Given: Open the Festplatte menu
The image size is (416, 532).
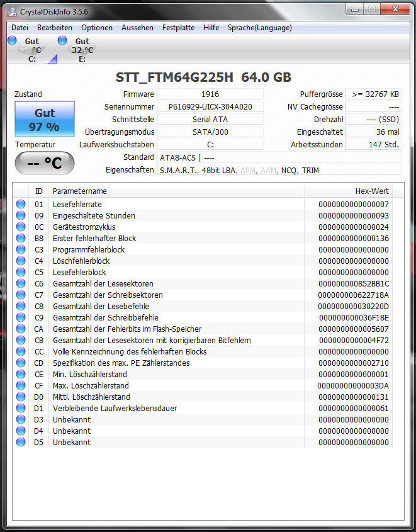Looking at the screenshot, I should click(x=178, y=28).
